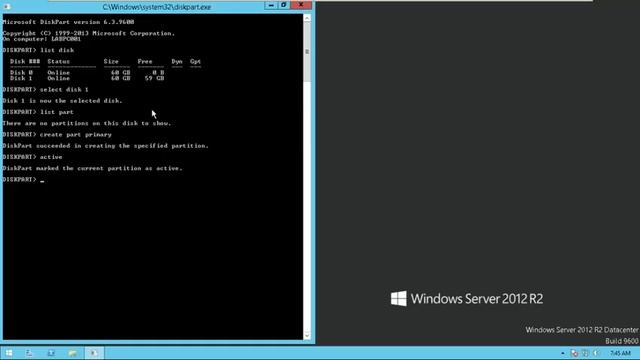The image size is (640, 360).
Task: Launch Server Manager from the taskbar
Action: point(29,353)
